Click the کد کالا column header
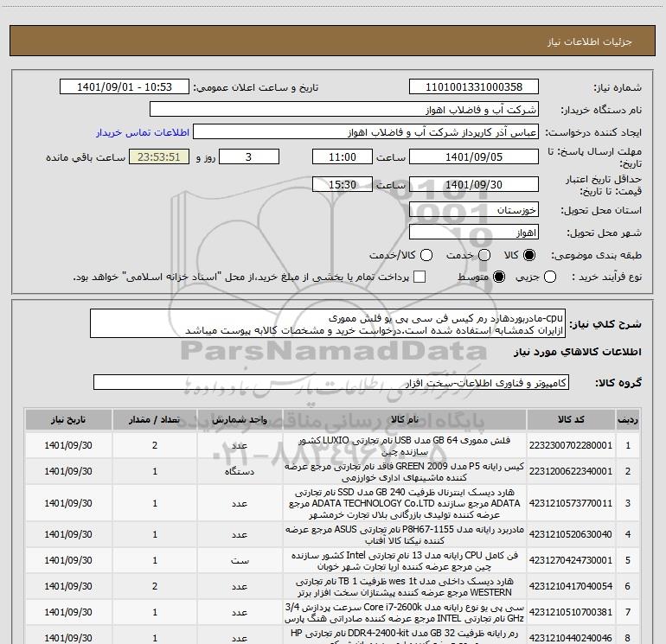This screenshot has height=644, width=666. 571,419
